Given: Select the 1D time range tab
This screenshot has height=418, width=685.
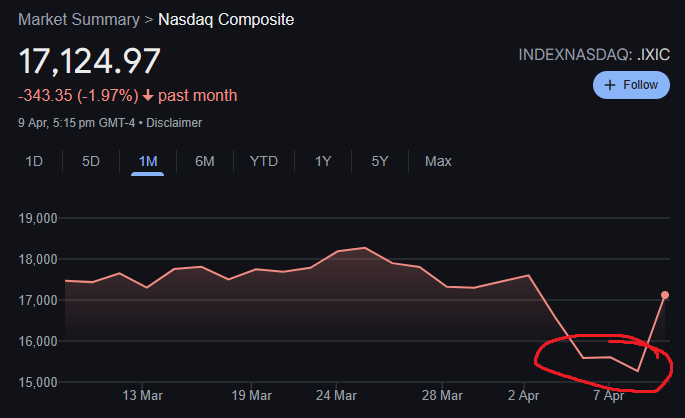Looking at the screenshot, I should pos(34,161).
